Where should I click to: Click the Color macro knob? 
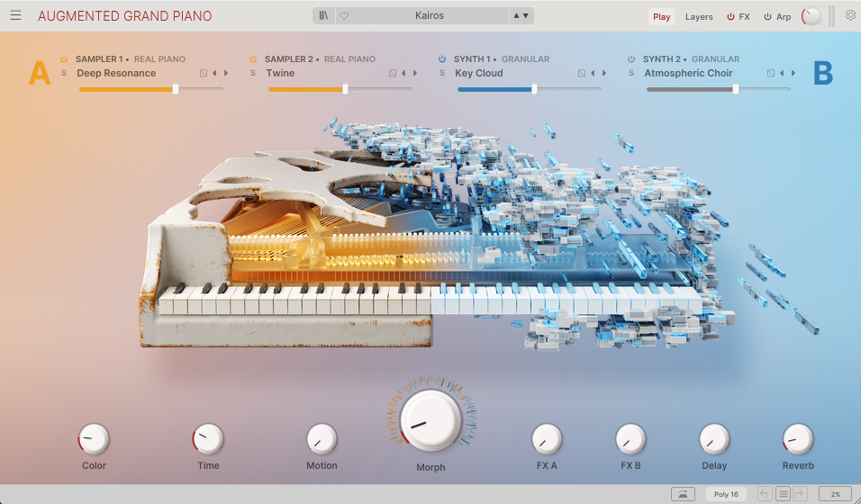pos(94,439)
